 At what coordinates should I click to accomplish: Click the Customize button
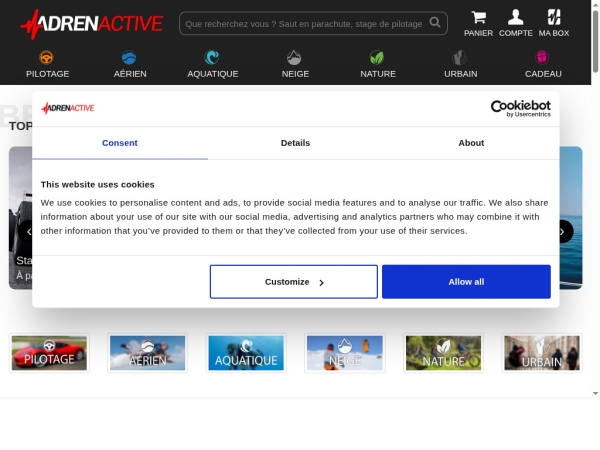[x=294, y=282]
